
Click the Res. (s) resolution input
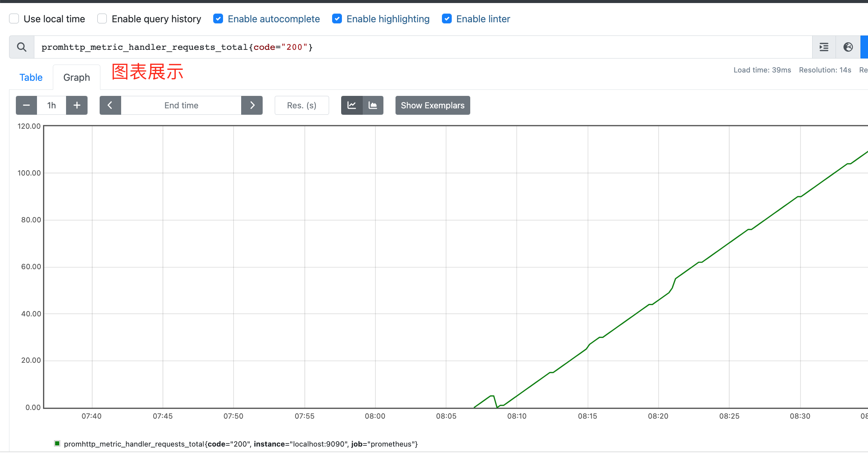click(302, 105)
